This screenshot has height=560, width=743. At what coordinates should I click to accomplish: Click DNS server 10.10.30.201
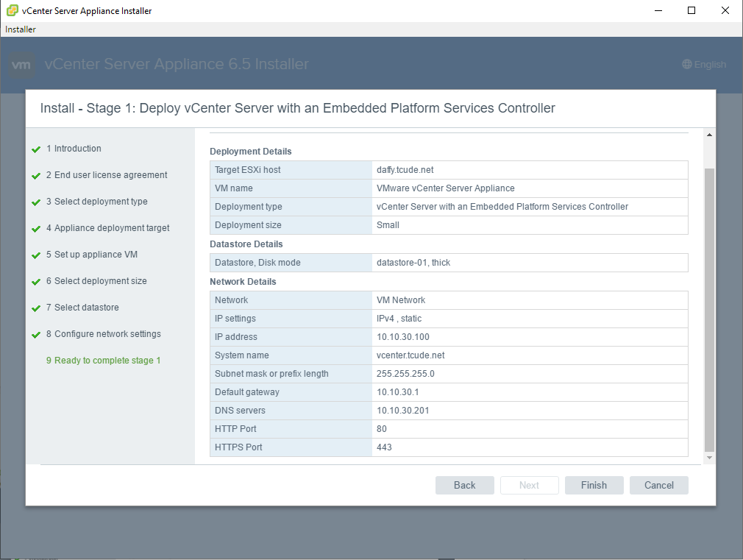pyautogui.click(x=403, y=411)
